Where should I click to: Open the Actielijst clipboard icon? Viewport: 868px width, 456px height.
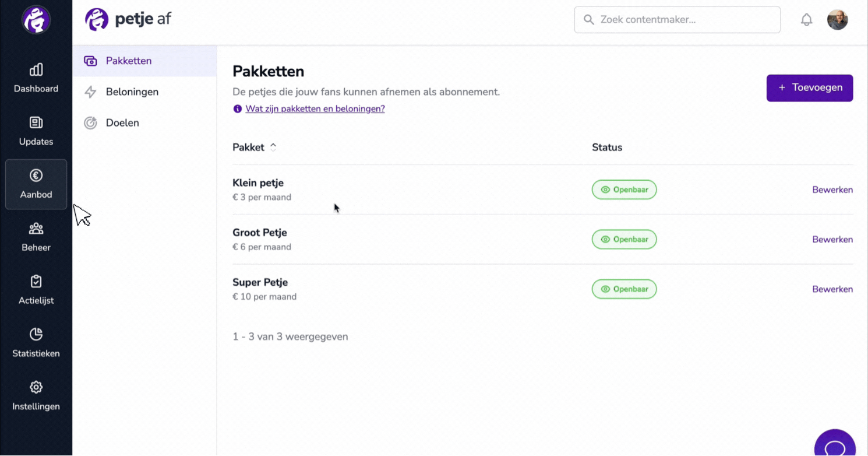(x=36, y=282)
